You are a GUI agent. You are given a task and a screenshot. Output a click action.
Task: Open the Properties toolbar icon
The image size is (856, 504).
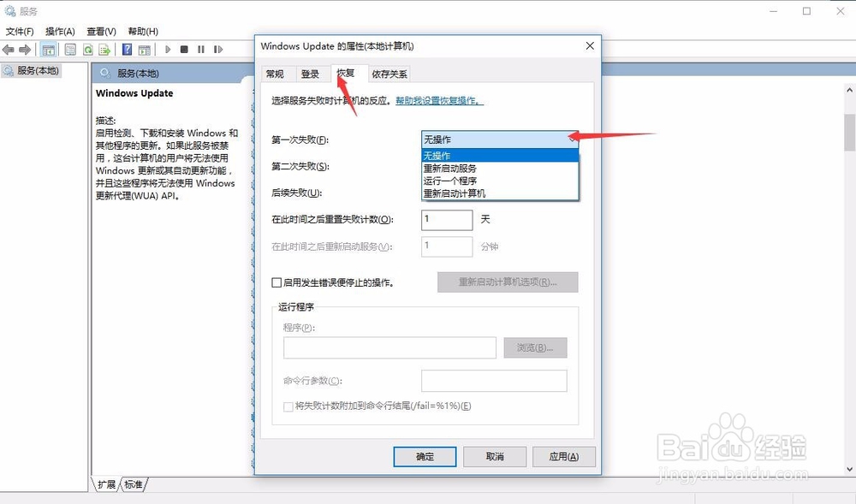pos(70,50)
